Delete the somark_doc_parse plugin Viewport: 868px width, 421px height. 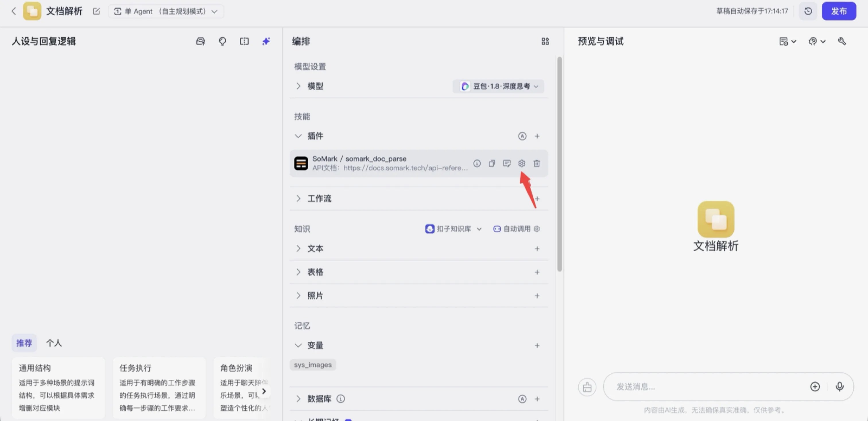(537, 163)
